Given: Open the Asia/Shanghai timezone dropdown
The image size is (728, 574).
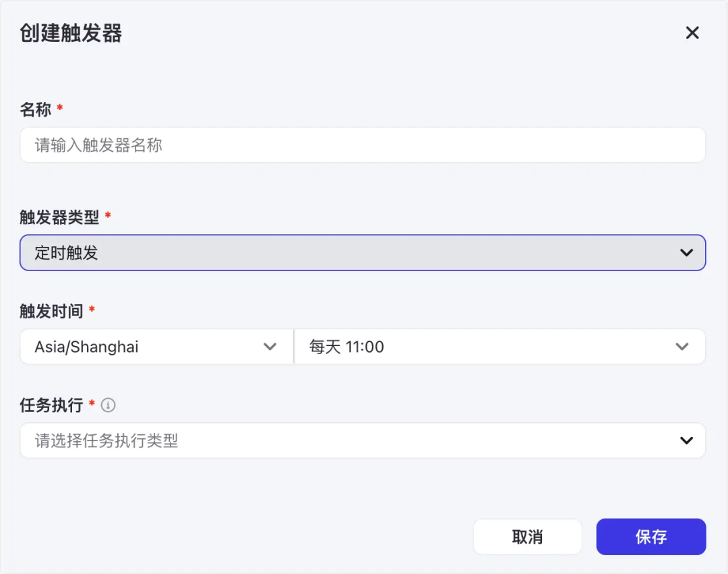Looking at the screenshot, I should [x=155, y=347].
